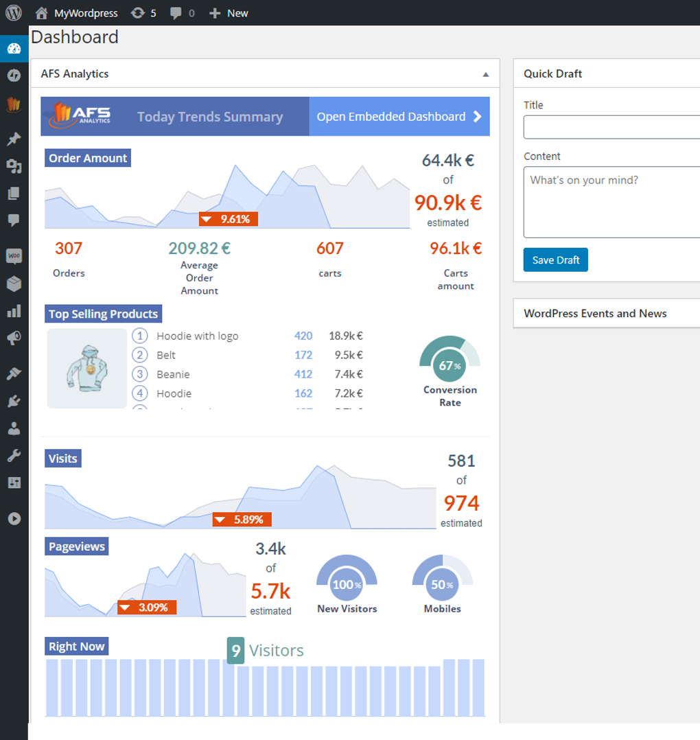Click the Open Embedded Dashboard button

coord(399,117)
